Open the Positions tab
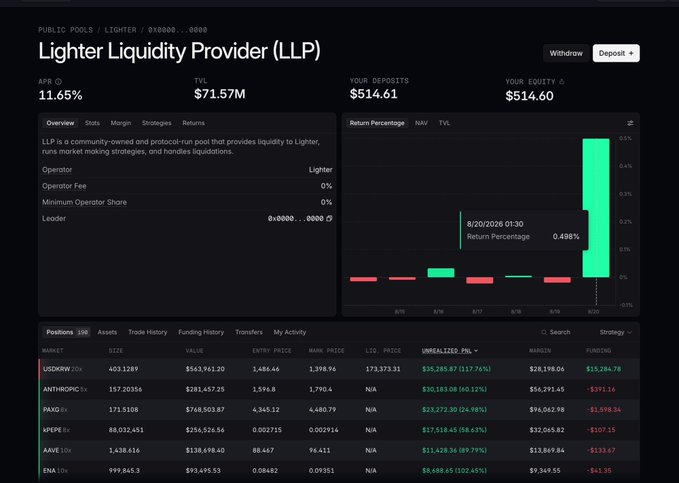The height and width of the screenshot is (483, 679). pos(66,332)
